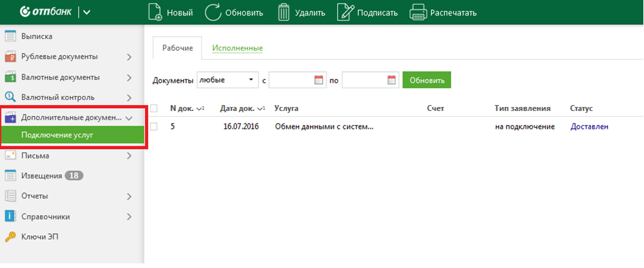Open the bank logo dropdown arrow

(x=87, y=12)
